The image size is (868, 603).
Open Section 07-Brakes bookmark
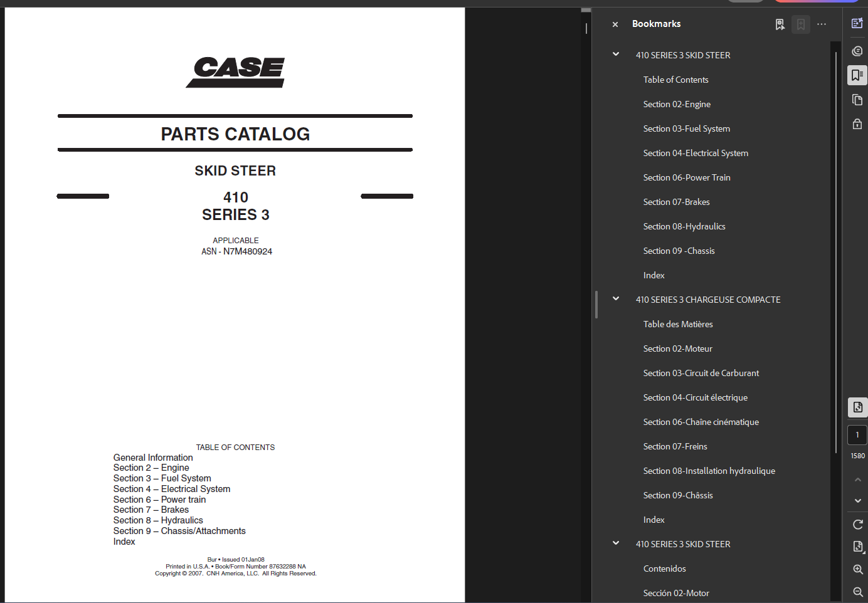point(676,202)
